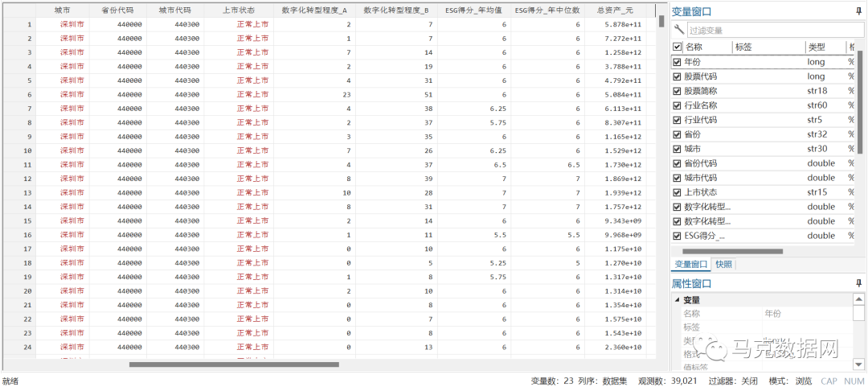Uncheck the 行业名称 variable checkbox

[677, 105]
